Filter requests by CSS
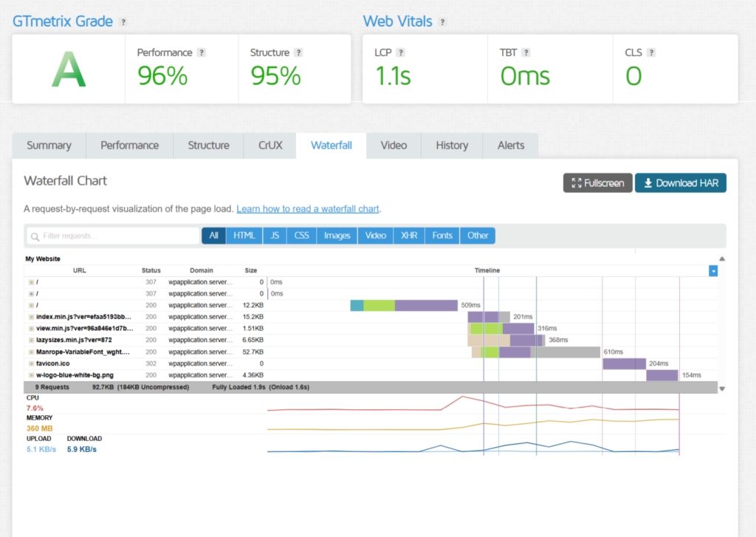Image resolution: width=756 pixels, height=537 pixels. (302, 236)
